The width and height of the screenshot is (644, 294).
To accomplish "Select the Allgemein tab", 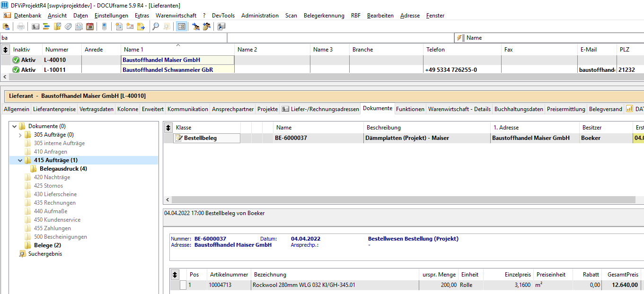I will point(16,109).
